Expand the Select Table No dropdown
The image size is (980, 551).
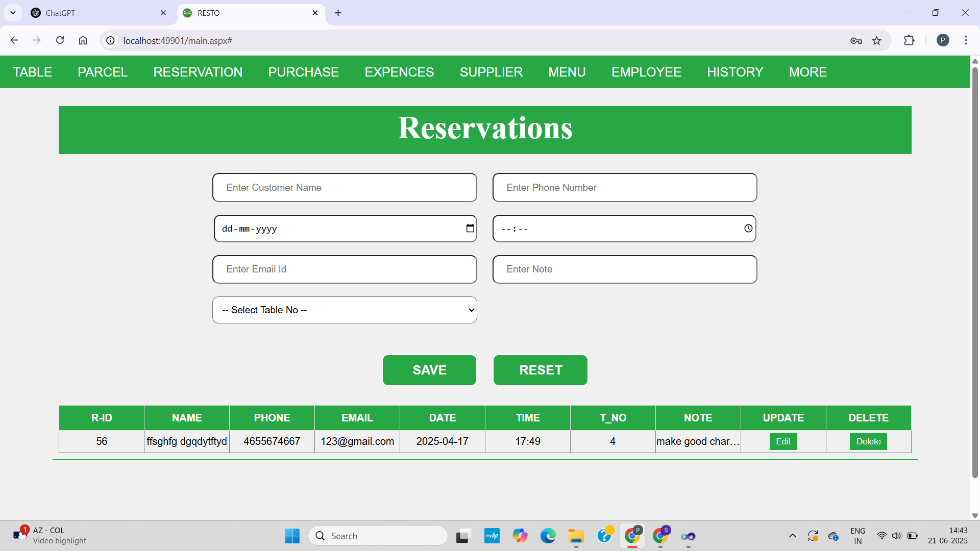click(x=345, y=310)
